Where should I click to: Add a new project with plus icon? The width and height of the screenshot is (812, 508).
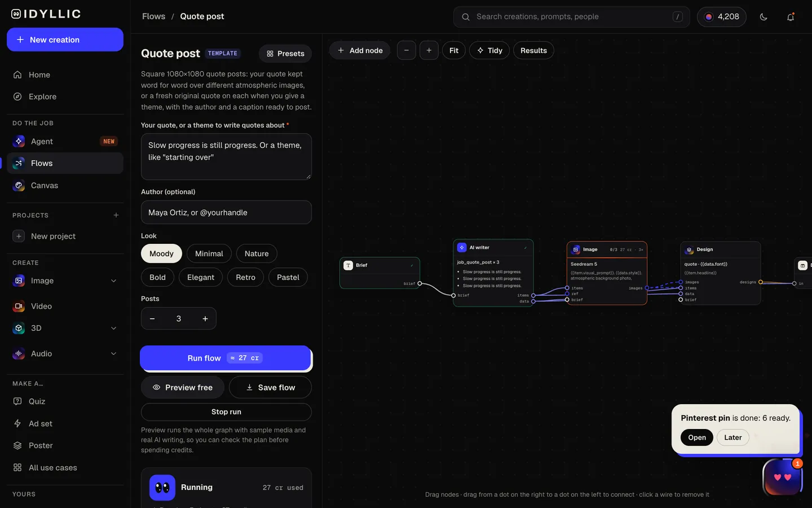(x=116, y=215)
